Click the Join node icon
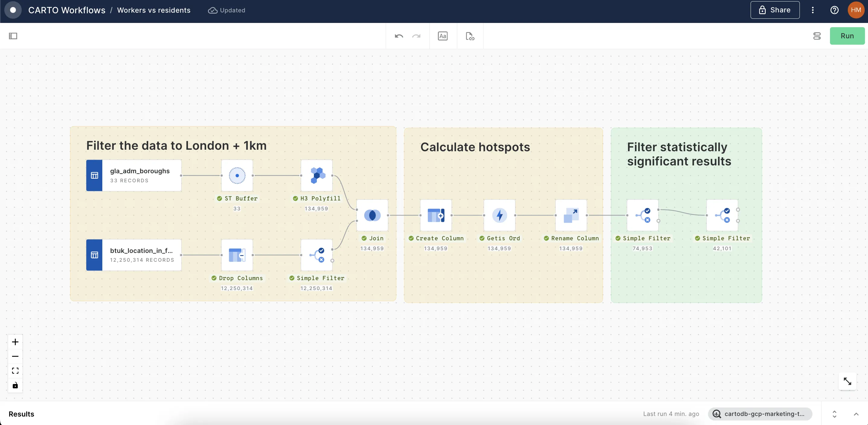This screenshot has height=425, width=868. point(372,215)
